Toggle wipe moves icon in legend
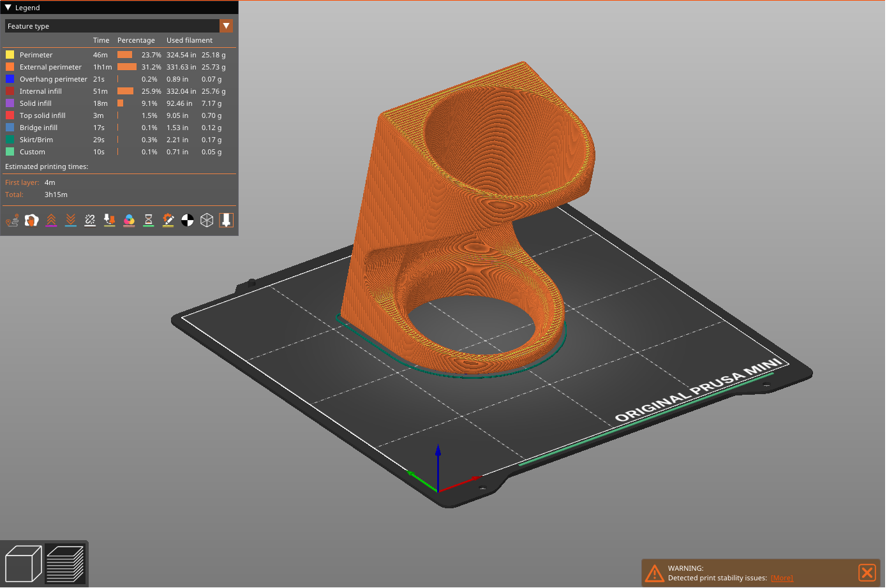 [31, 221]
